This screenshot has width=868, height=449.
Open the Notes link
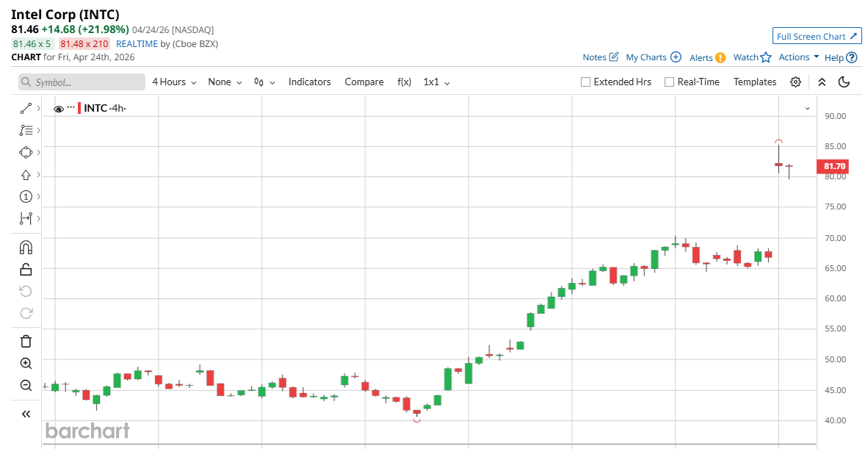tap(595, 57)
